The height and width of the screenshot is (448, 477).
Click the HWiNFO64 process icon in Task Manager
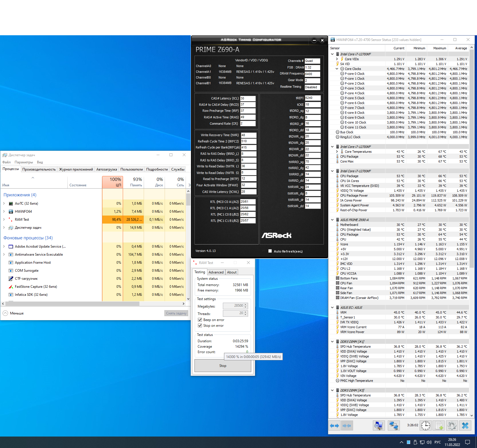[11, 212]
